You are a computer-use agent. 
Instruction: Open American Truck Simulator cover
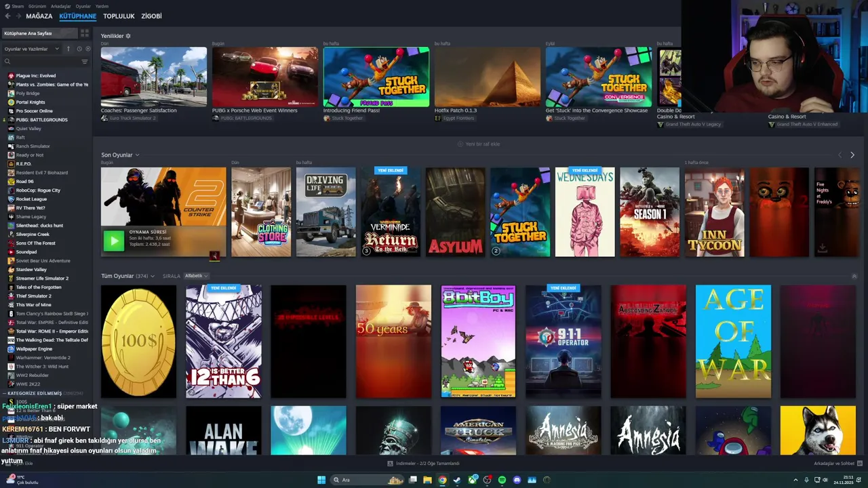(x=478, y=430)
